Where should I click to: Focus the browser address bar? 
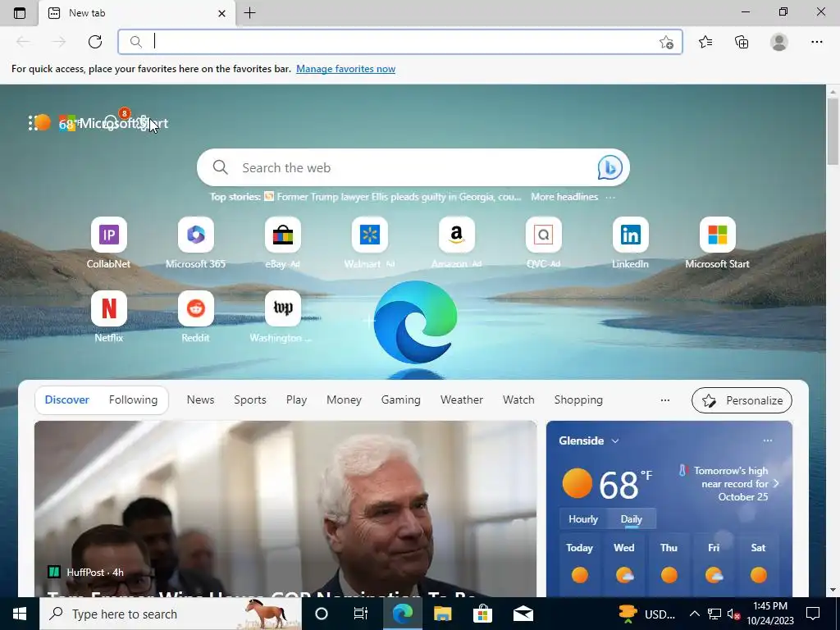(x=399, y=42)
